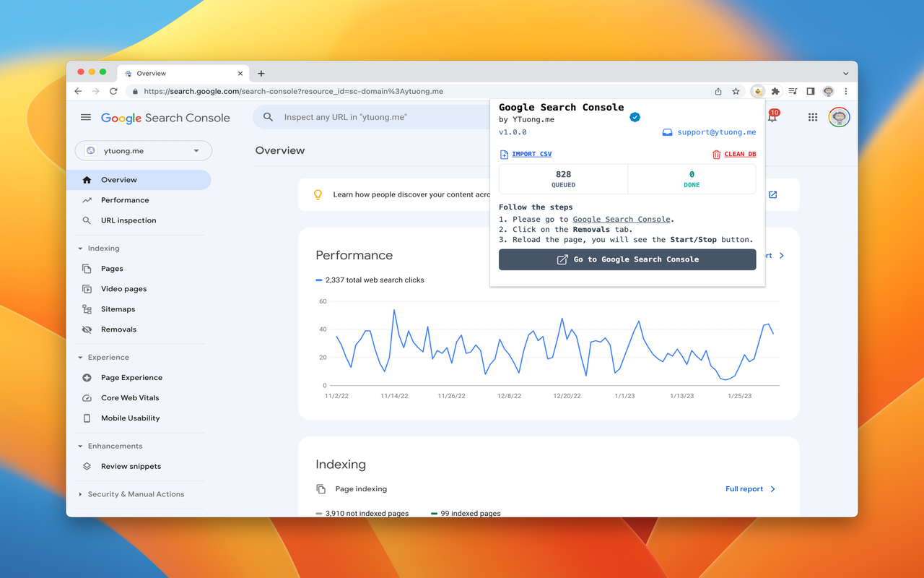Open the Removals tab in sidebar

(x=139, y=329)
